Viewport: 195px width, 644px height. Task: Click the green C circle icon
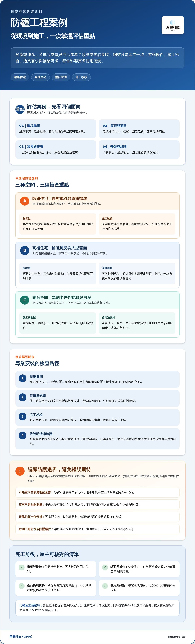pyautogui.click(x=25, y=300)
